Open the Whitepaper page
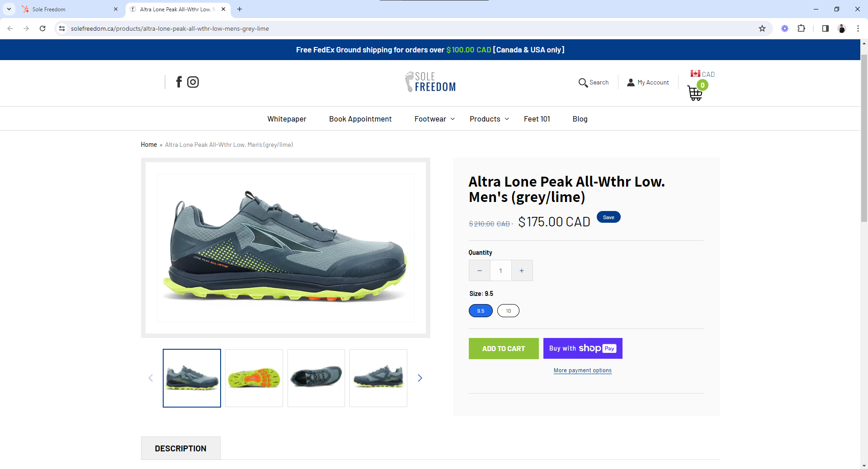868x469 pixels. 287,119
